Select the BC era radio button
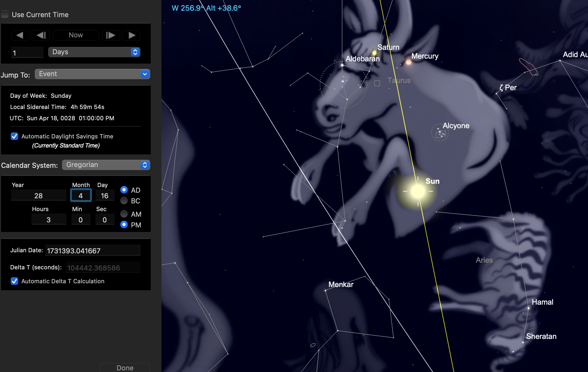Screen dimensions: 588x372 click(124, 201)
